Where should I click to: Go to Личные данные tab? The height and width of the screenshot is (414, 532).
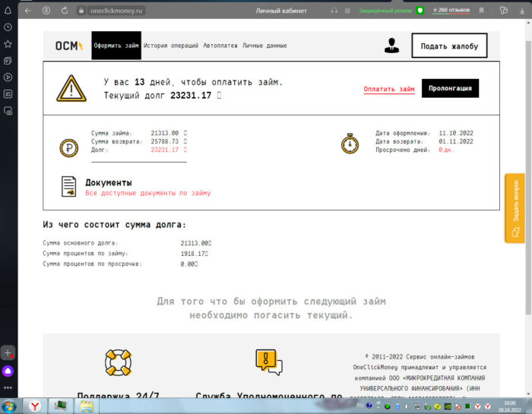point(264,46)
